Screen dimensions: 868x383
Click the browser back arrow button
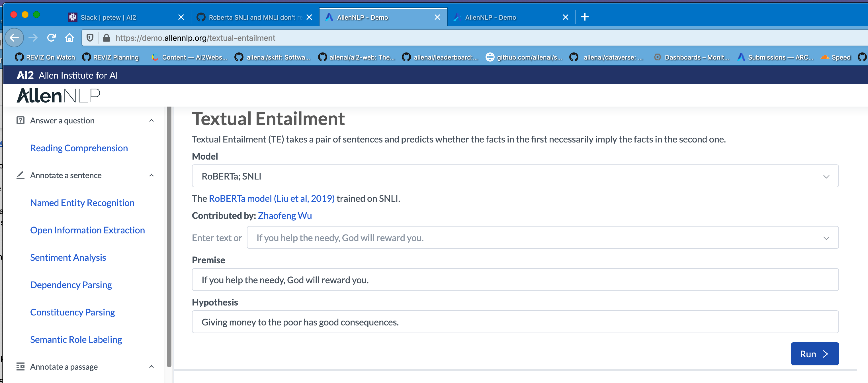coord(14,38)
